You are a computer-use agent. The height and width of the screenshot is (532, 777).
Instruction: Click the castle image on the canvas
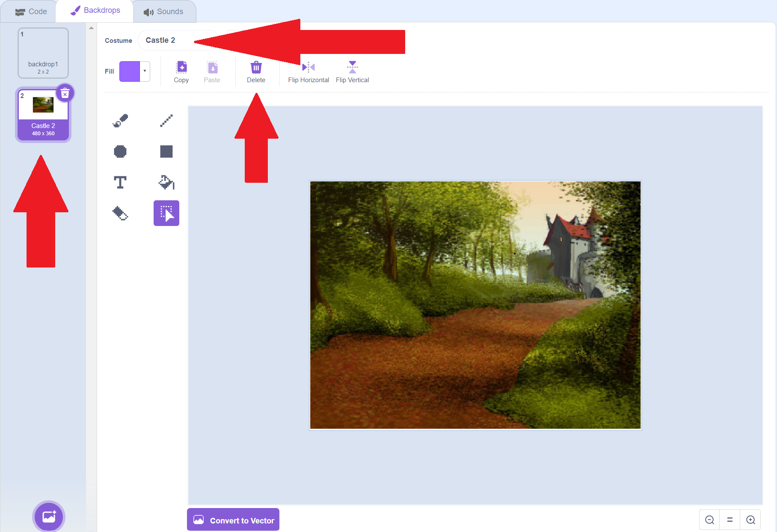pos(475,305)
